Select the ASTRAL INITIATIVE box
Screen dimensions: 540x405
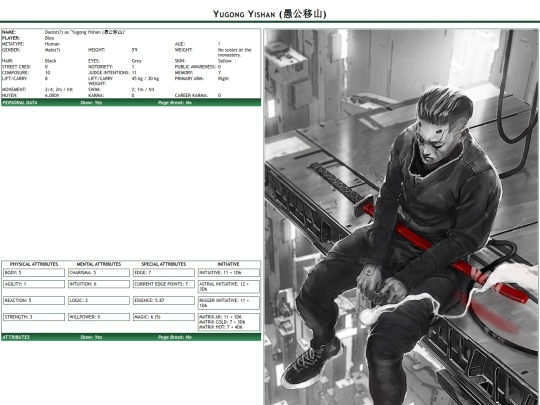pyautogui.click(x=229, y=287)
